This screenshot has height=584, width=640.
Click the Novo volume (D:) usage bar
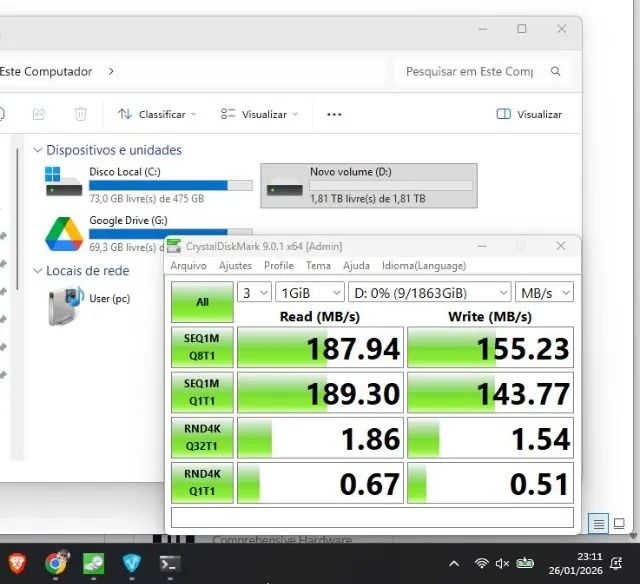[391, 185]
